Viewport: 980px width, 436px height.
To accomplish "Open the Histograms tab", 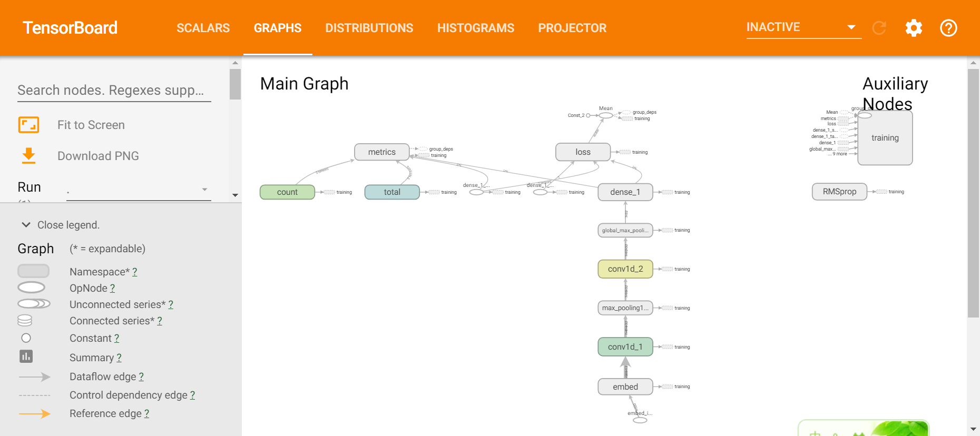I will [x=476, y=28].
